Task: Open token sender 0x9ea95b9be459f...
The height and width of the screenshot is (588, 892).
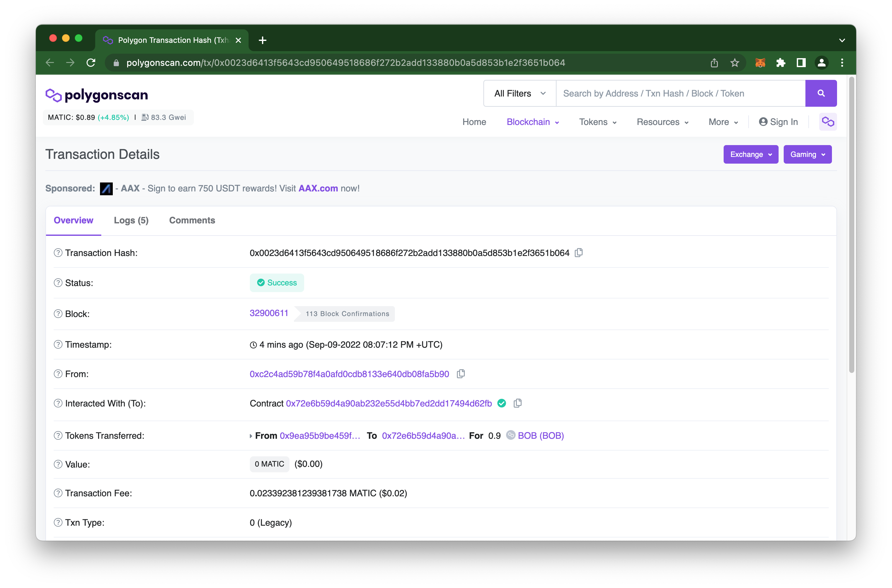Action: (320, 435)
